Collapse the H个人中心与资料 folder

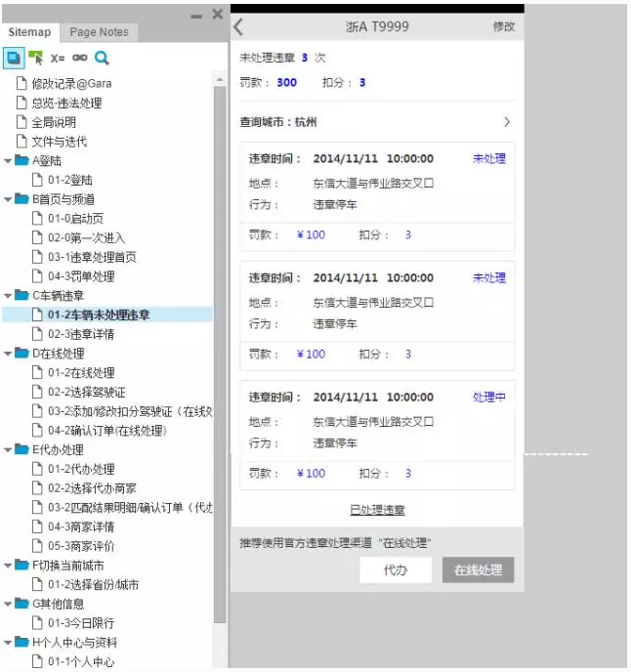point(7,643)
